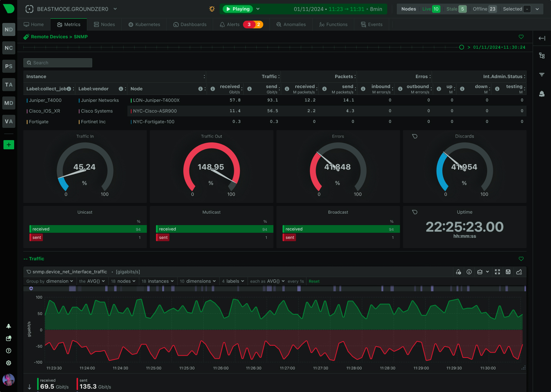Toggle the favorite heart on the SNMP section
The image size is (551, 392).
[x=521, y=37]
